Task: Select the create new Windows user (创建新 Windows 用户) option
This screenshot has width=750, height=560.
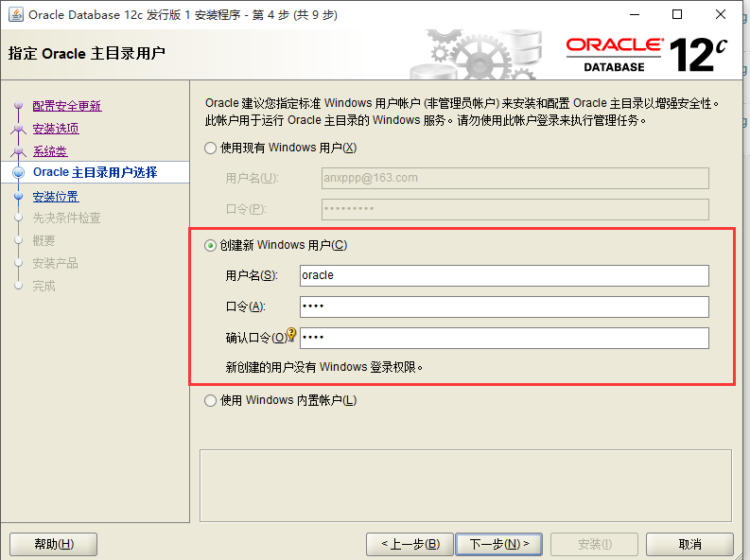Action: (x=211, y=246)
